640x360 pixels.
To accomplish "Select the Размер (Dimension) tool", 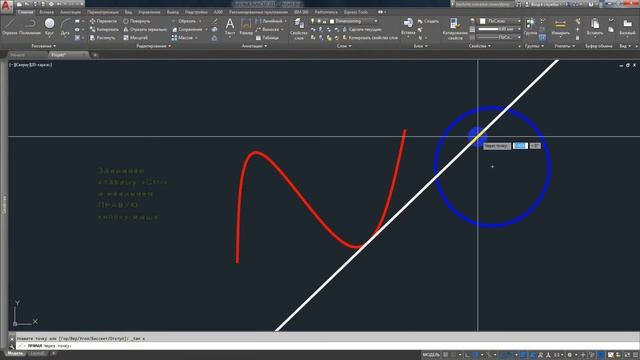I will [246, 27].
